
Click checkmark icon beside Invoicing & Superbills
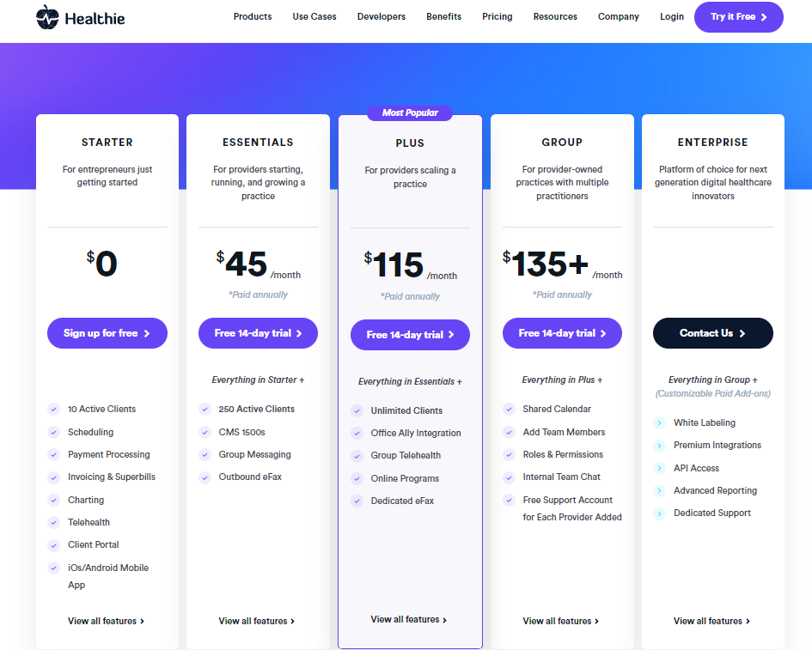click(x=53, y=477)
